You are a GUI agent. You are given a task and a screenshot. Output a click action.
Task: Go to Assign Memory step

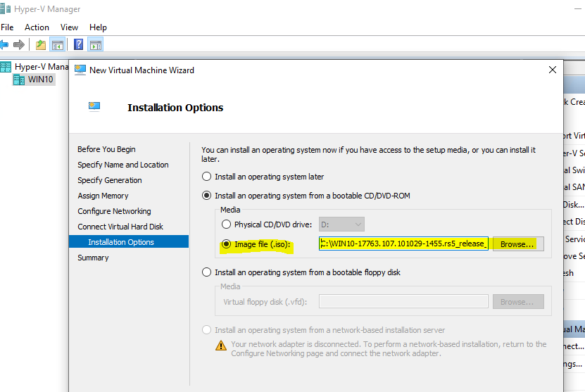coord(103,196)
